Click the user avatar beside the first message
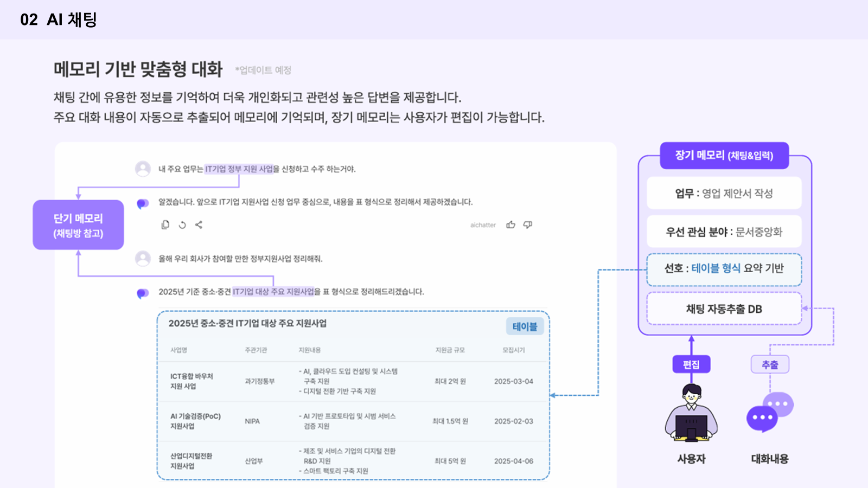This screenshot has height=488, width=868. (143, 169)
